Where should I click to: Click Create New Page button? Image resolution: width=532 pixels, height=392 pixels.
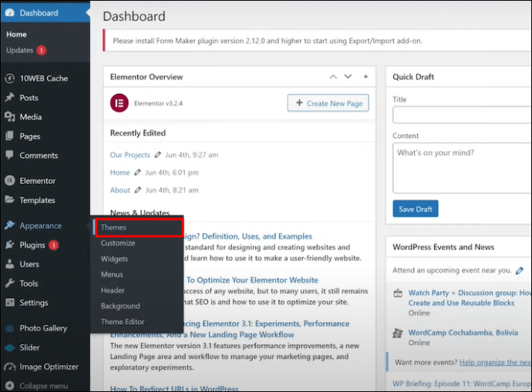[x=328, y=103]
